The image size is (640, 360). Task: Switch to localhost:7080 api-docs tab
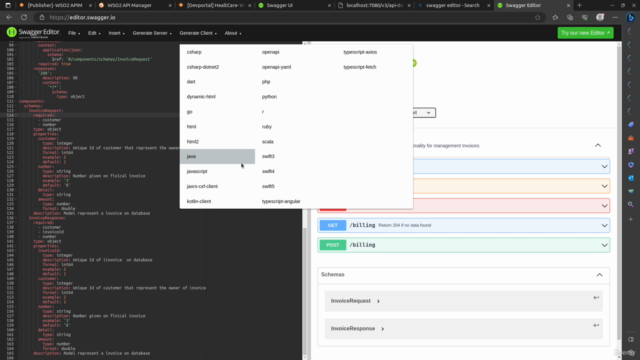(x=374, y=5)
